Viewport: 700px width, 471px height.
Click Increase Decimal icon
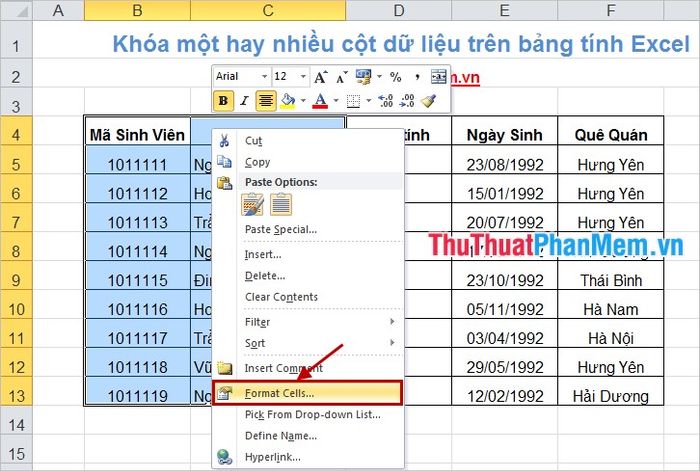(x=385, y=101)
